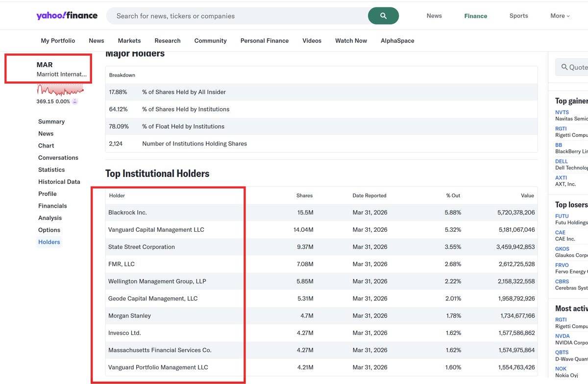Viewport: 588px width, 384px height.
Task: Click the 2,124 institutions count
Action: point(116,144)
